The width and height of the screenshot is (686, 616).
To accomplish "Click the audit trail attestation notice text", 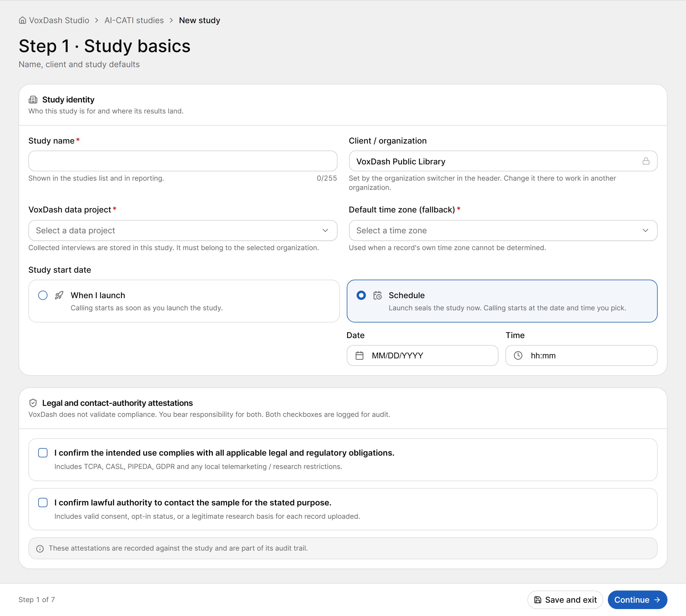I will 178,548.
